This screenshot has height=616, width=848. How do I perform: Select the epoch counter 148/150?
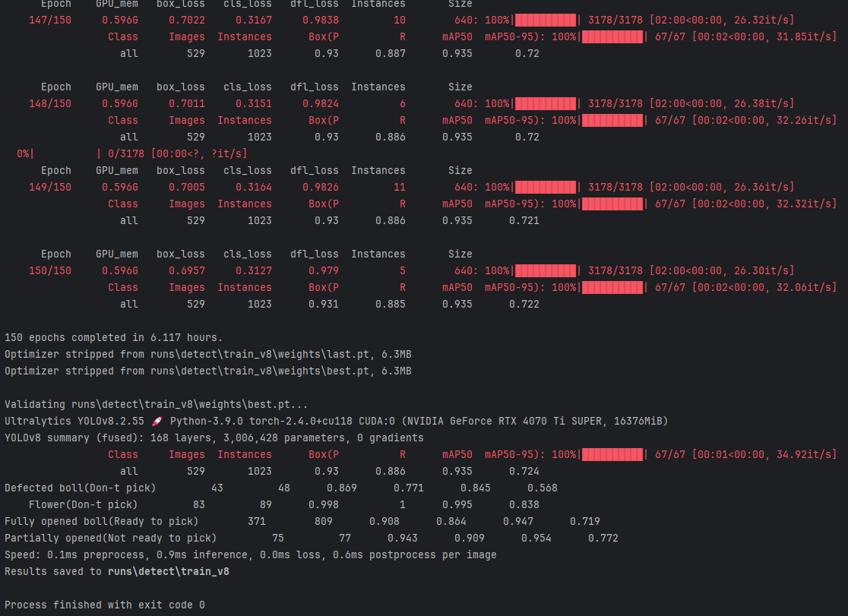(49, 104)
